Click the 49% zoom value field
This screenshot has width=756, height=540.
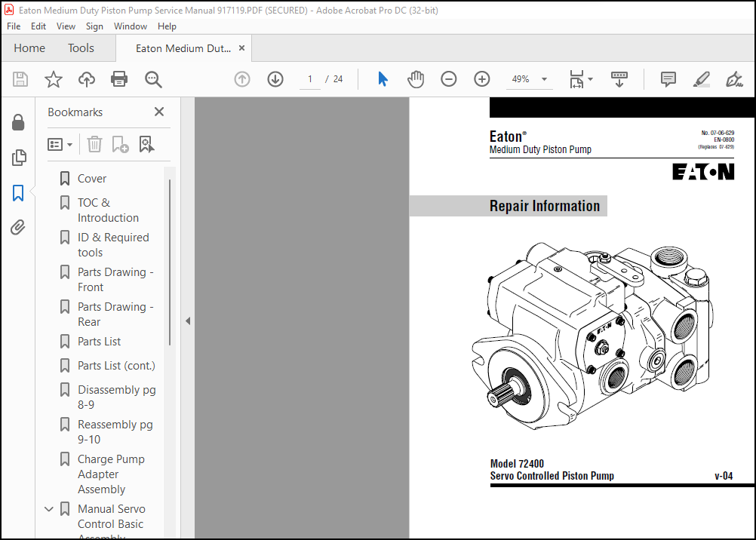521,79
